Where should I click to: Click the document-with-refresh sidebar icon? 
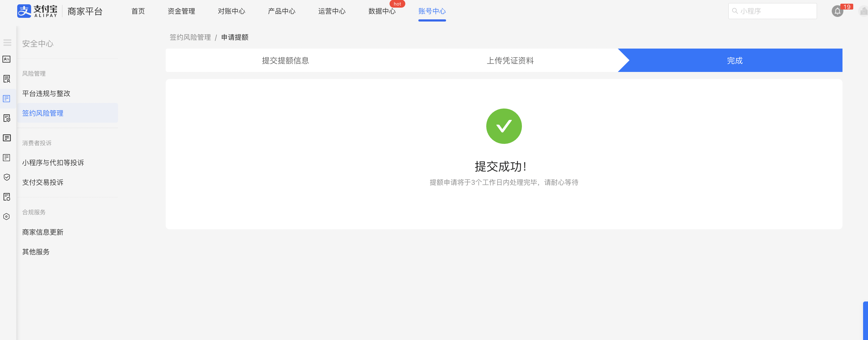[x=7, y=197]
